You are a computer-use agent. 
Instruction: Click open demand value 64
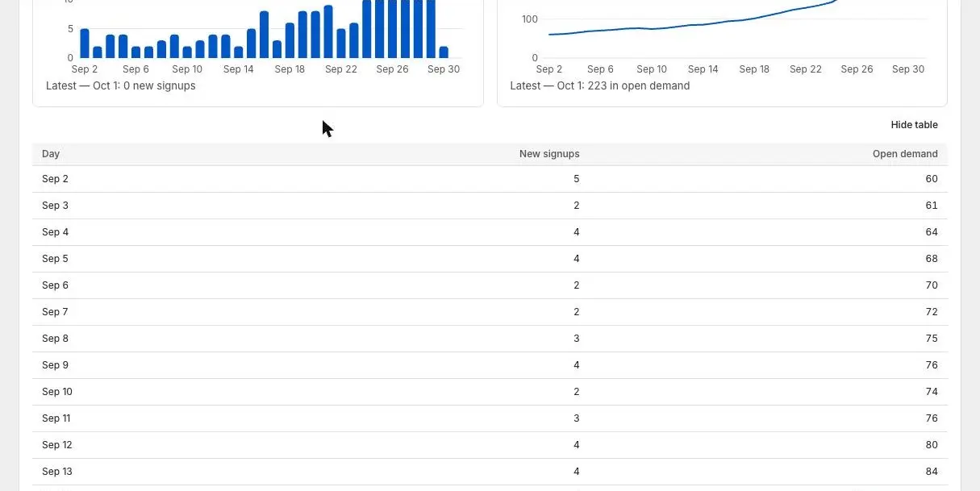(932, 232)
